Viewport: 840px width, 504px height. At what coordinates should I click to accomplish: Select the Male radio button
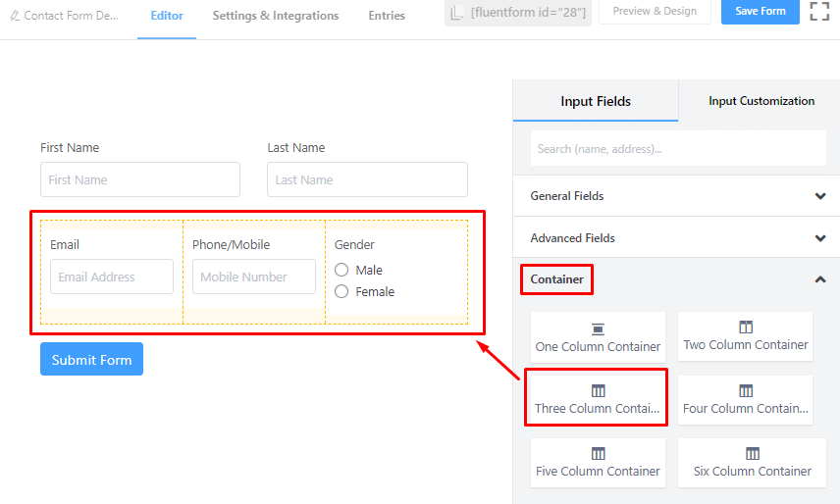tap(341, 270)
